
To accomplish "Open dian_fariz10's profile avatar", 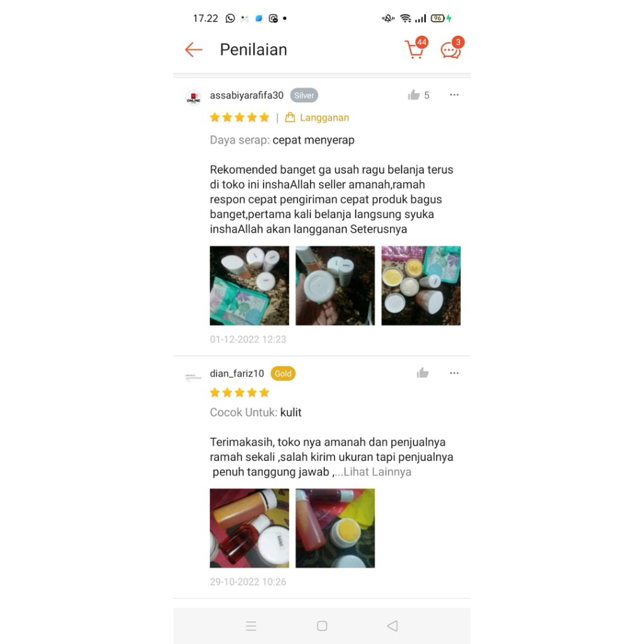I will pos(194,377).
